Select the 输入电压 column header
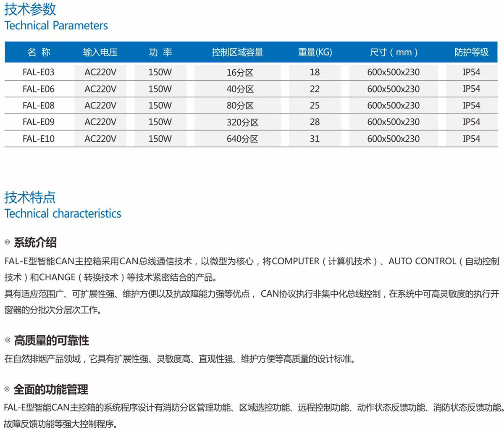The height and width of the screenshot is (432, 504). point(100,52)
